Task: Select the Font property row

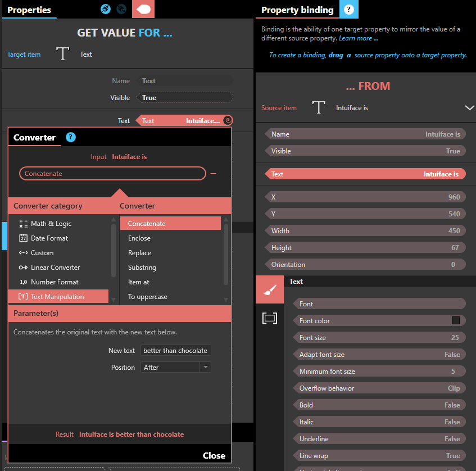Action: [379, 304]
